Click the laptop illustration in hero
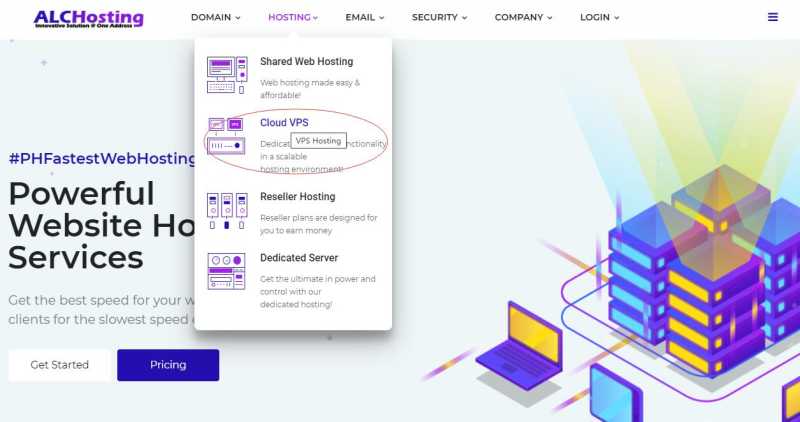The image size is (800, 422). click(x=519, y=346)
